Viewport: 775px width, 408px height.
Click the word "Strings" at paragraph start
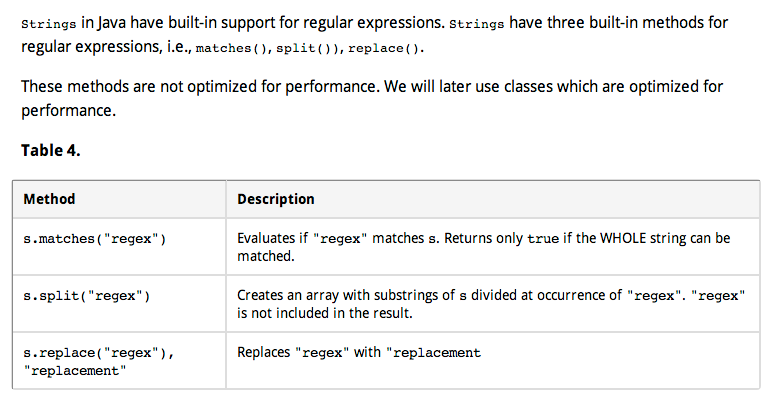coord(46,23)
